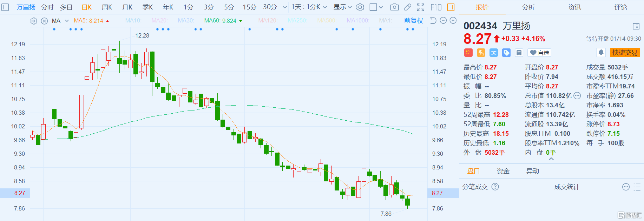Reset chart zoom with undo arrow
This screenshot has height=221, width=644.
(433, 21)
